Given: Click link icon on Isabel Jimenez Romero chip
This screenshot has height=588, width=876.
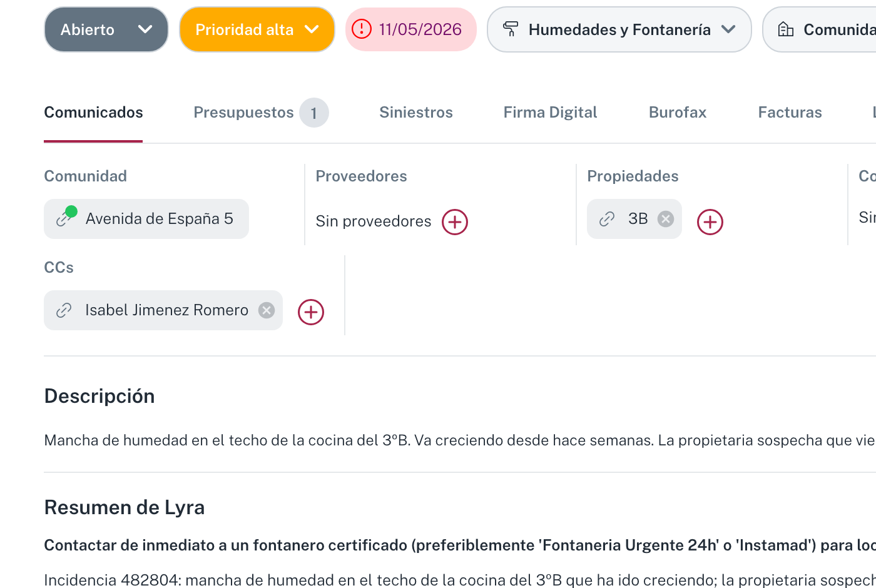Looking at the screenshot, I should tap(64, 310).
